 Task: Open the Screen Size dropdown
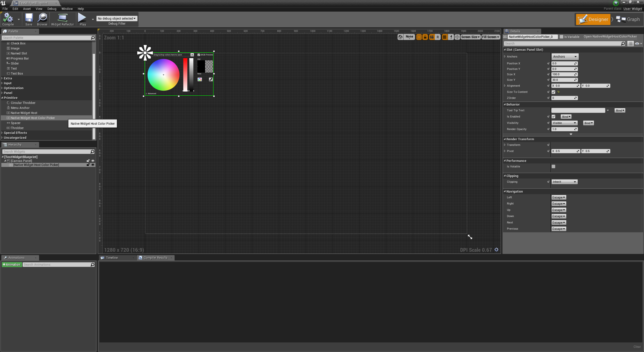point(470,37)
